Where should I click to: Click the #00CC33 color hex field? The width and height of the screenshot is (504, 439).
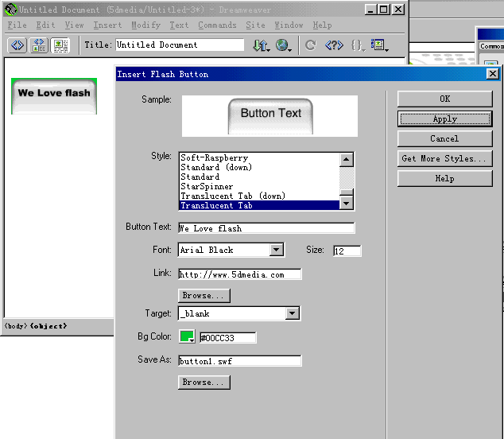[x=228, y=338]
